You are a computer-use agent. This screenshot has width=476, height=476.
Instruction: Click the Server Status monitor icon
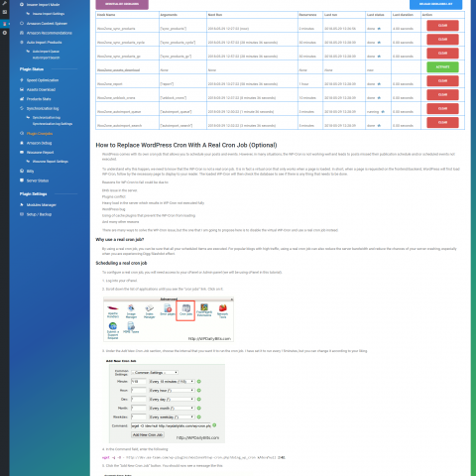pos(22,180)
